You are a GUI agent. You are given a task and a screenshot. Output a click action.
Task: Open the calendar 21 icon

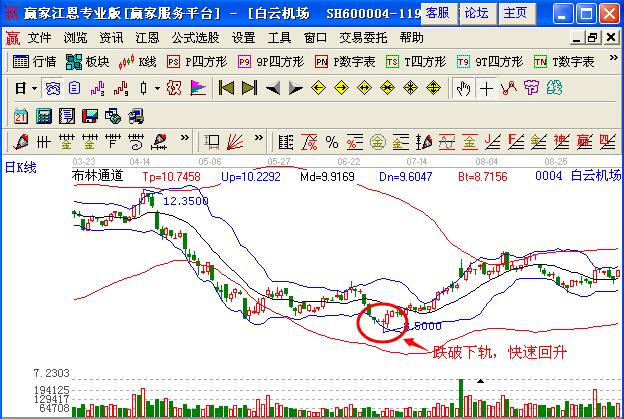[x=21, y=116]
